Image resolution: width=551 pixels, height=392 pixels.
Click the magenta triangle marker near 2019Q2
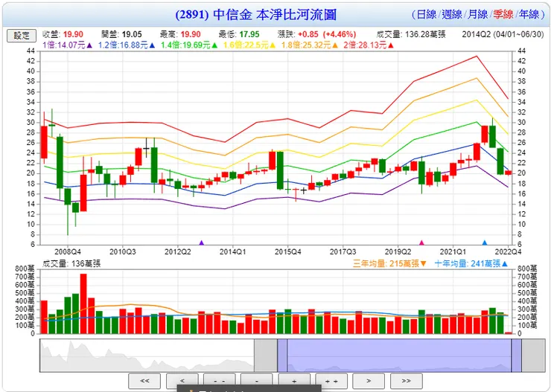pyautogui.click(x=421, y=242)
